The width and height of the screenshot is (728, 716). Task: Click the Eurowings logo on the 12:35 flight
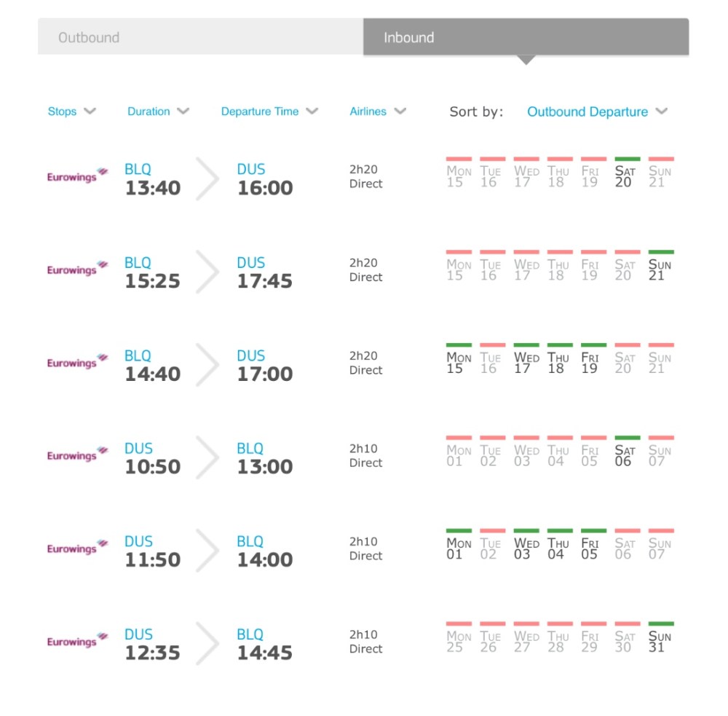[77, 641]
